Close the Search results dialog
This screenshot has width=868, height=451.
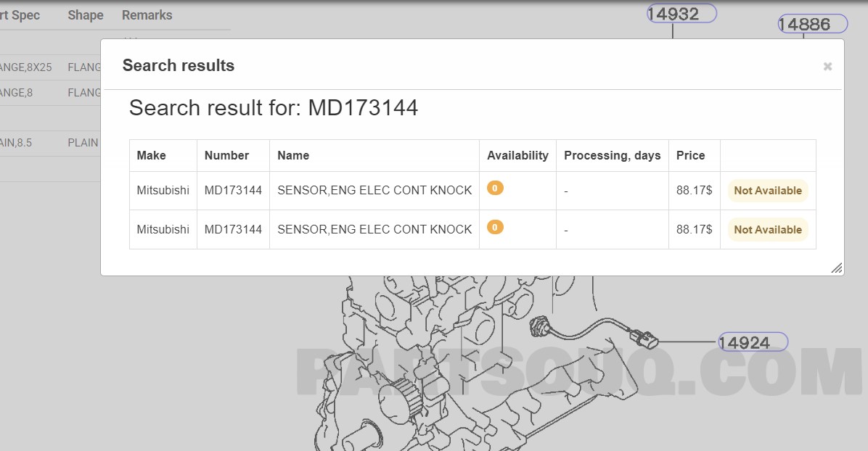pyautogui.click(x=827, y=67)
